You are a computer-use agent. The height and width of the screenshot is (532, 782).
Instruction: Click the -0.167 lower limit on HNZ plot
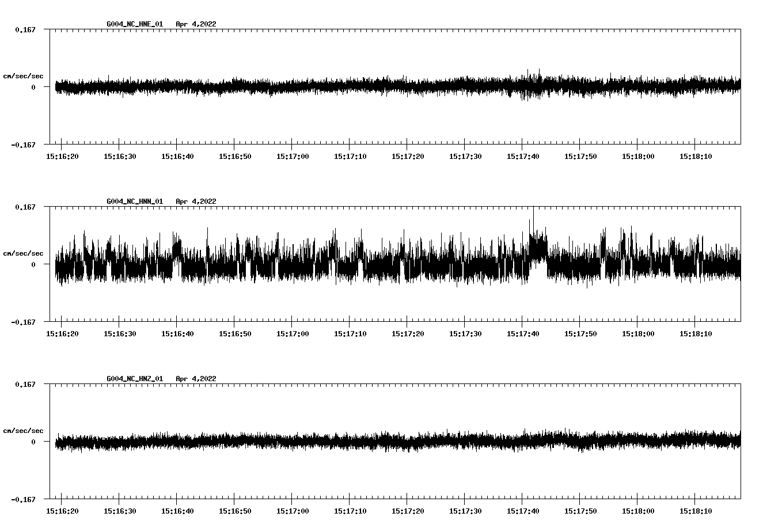[x=23, y=500]
